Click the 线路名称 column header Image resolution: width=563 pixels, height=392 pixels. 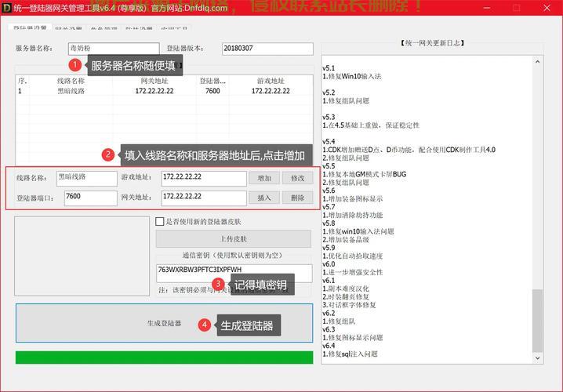(71, 81)
